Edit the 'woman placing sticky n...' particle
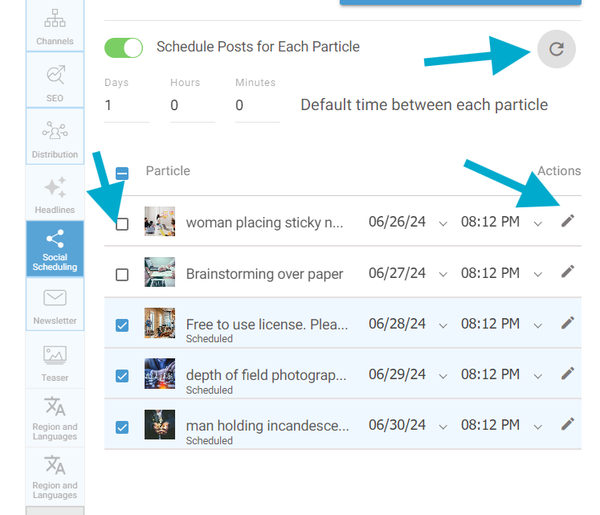 (x=567, y=221)
